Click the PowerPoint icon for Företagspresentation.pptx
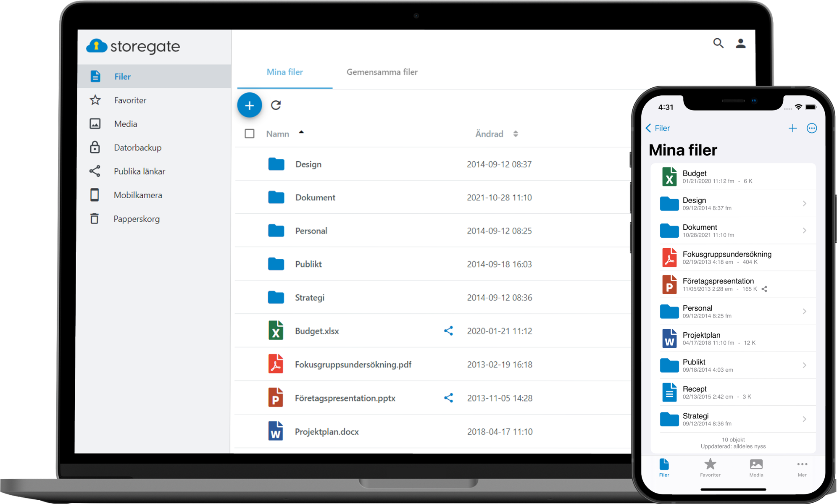The width and height of the screenshot is (837, 504). click(276, 397)
